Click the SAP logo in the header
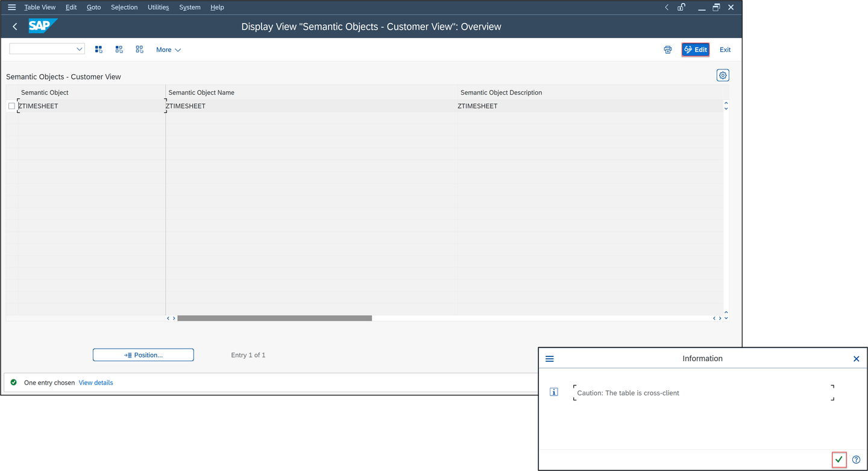The width and height of the screenshot is (868, 471). (43, 26)
